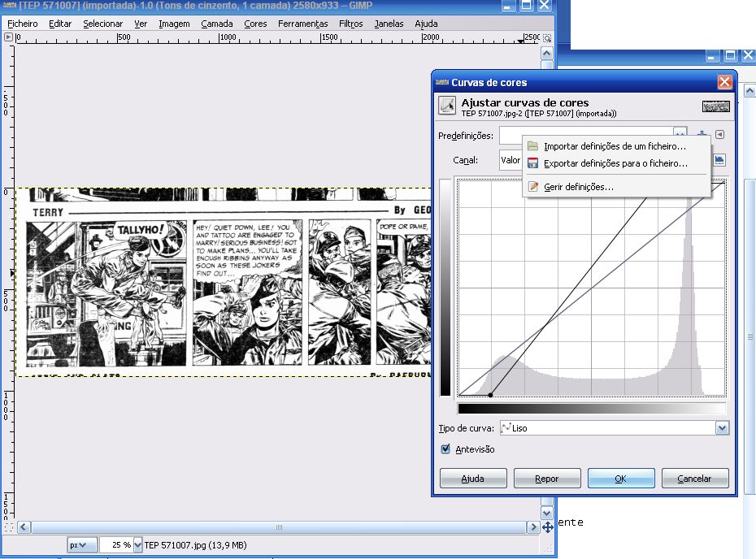Choose Importar definições de um ficheiro
The image size is (756, 559).
tap(616, 146)
